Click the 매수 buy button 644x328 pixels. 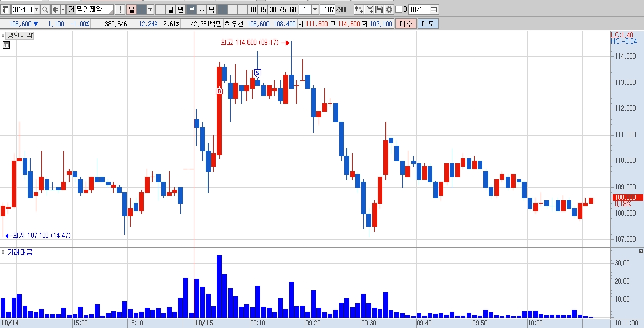[x=406, y=24]
